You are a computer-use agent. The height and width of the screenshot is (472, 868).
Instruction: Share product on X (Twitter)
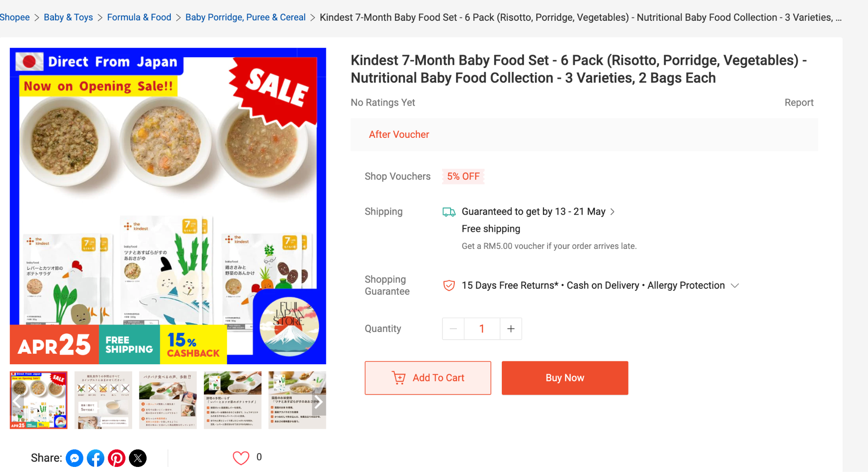pos(138,458)
